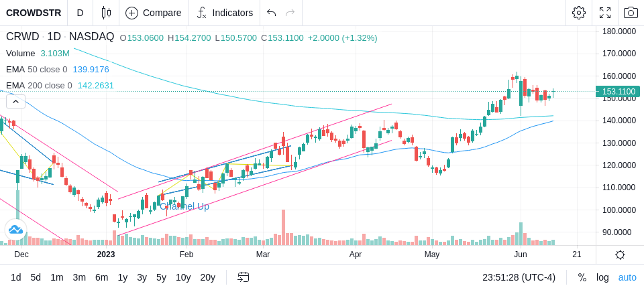Viewport: 644px width, 290px height.
Task: Click the 2023 date axis label
Action: 106,255
